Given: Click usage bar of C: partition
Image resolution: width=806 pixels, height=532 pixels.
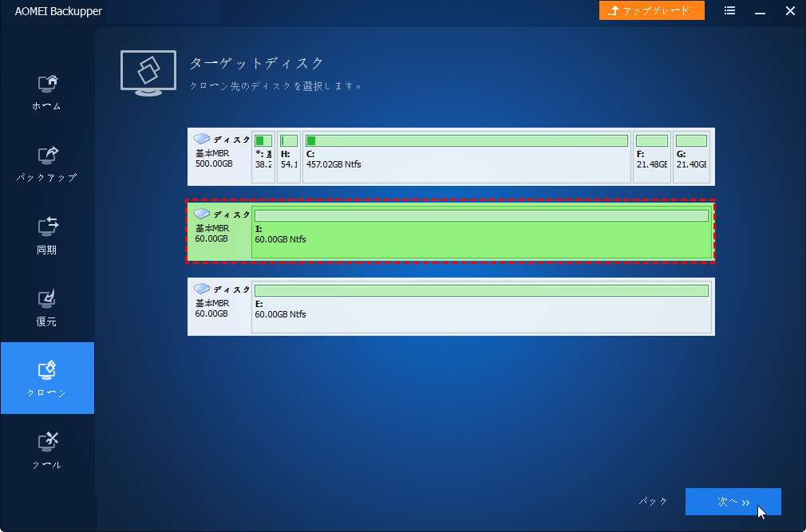Looking at the screenshot, I should [467, 140].
